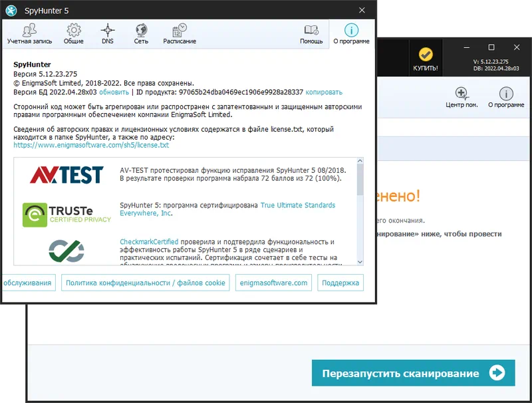
Task: Open the Учетная запись settings tab
Action: point(29,34)
